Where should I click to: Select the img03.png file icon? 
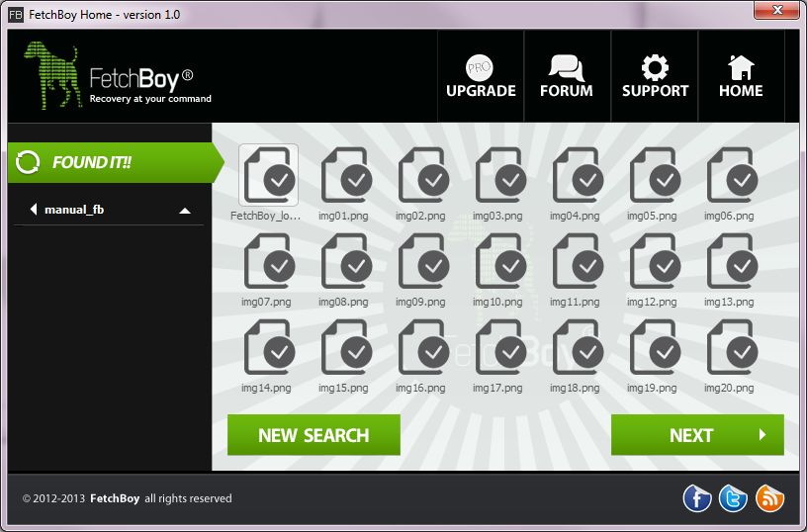pos(500,175)
